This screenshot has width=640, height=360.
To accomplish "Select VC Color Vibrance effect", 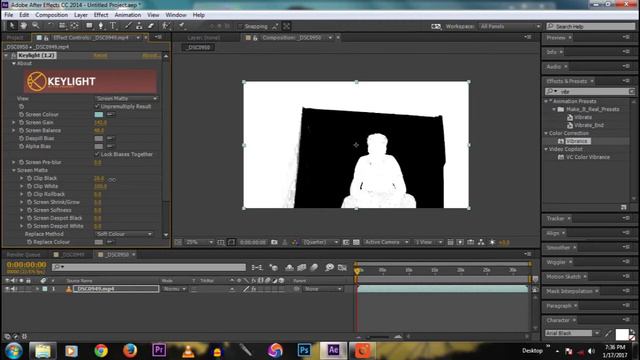I will (587, 157).
